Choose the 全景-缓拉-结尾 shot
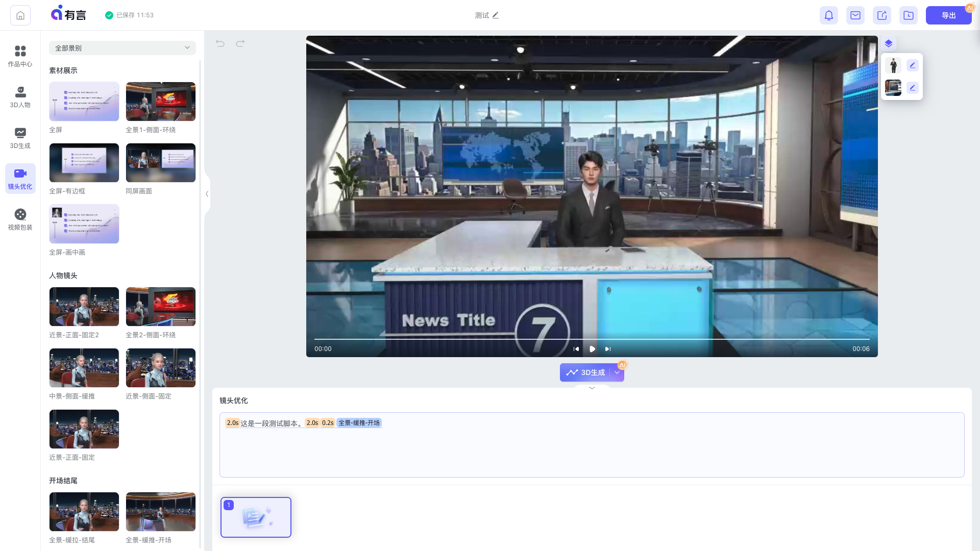980x551 pixels. point(84,512)
